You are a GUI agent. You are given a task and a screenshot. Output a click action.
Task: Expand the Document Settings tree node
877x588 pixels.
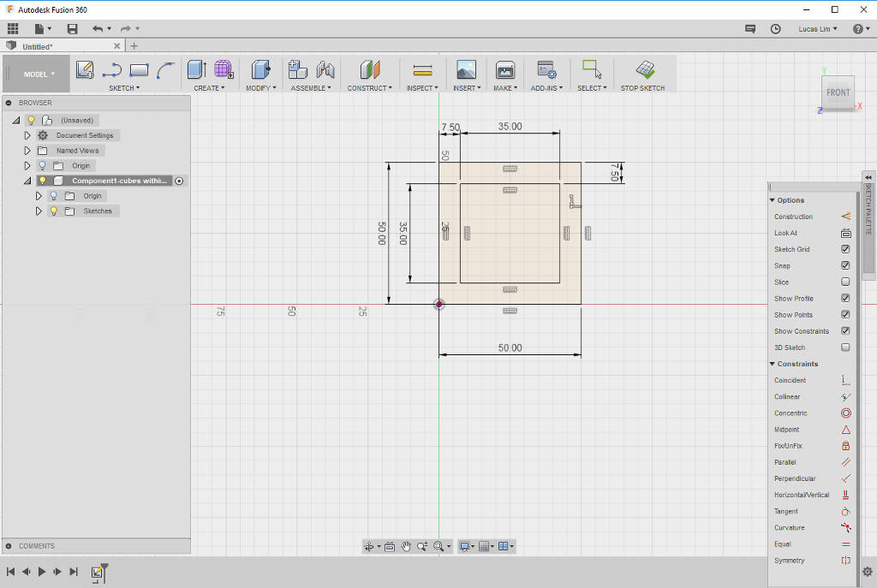pyautogui.click(x=27, y=135)
